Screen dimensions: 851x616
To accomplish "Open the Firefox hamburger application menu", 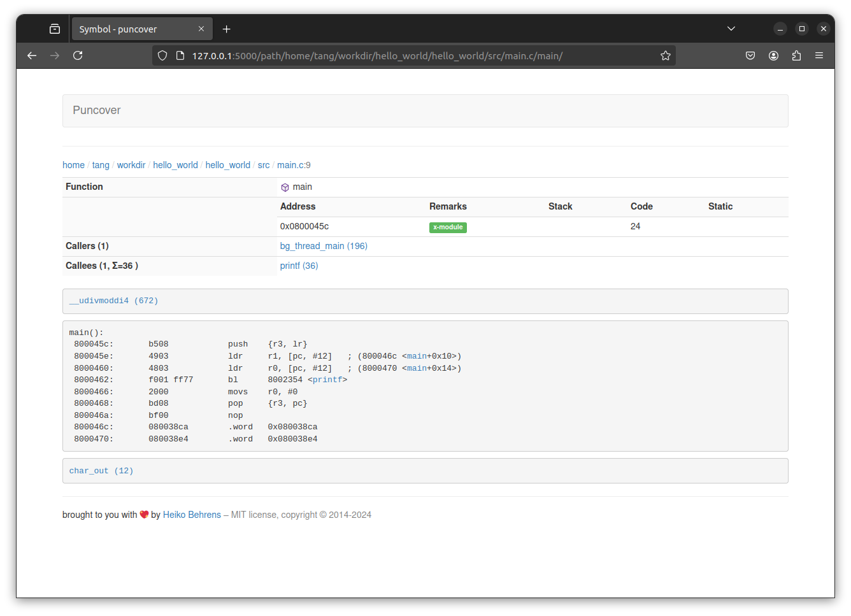I will pyautogui.click(x=819, y=55).
